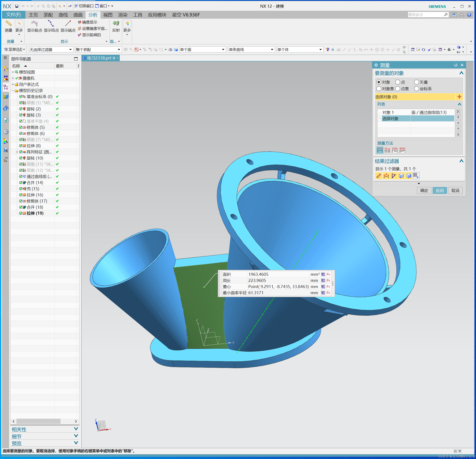Click the select-object crosshair icon in dialog
476x459 pixels.
coord(459,97)
